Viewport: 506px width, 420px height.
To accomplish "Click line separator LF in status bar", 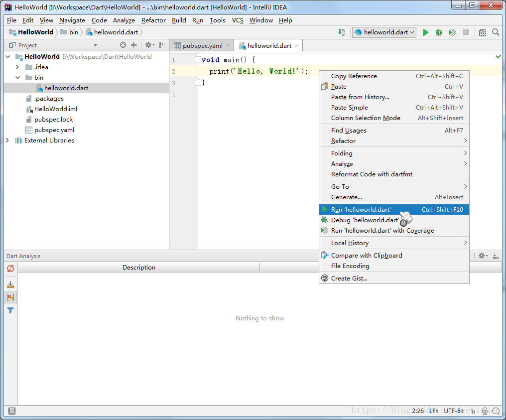I will 433,411.
